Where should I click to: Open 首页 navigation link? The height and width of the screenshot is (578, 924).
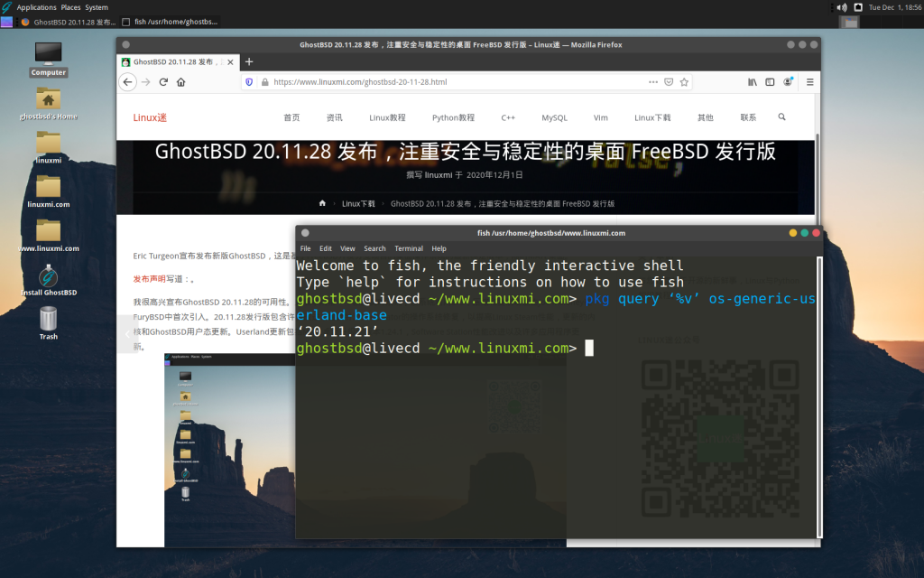[x=291, y=117]
